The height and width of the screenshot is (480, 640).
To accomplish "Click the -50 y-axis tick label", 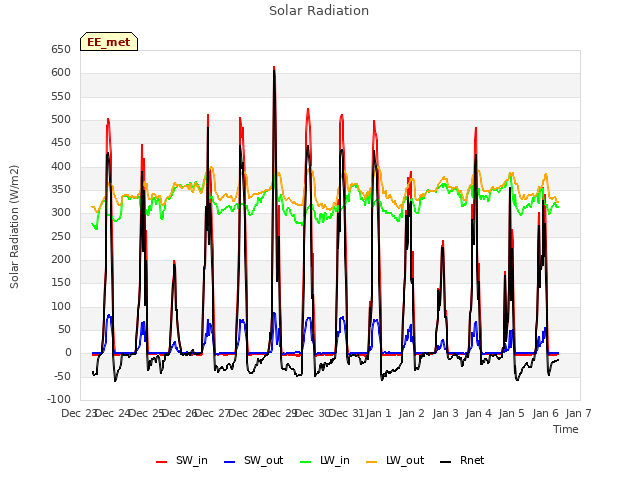I will (x=60, y=376).
